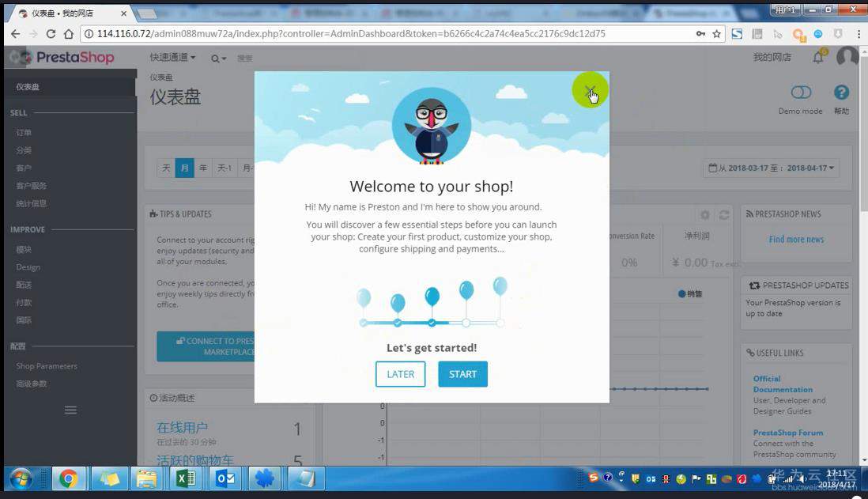Click Preston the puffin mascot image
868x499 pixels.
click(432, 127)
